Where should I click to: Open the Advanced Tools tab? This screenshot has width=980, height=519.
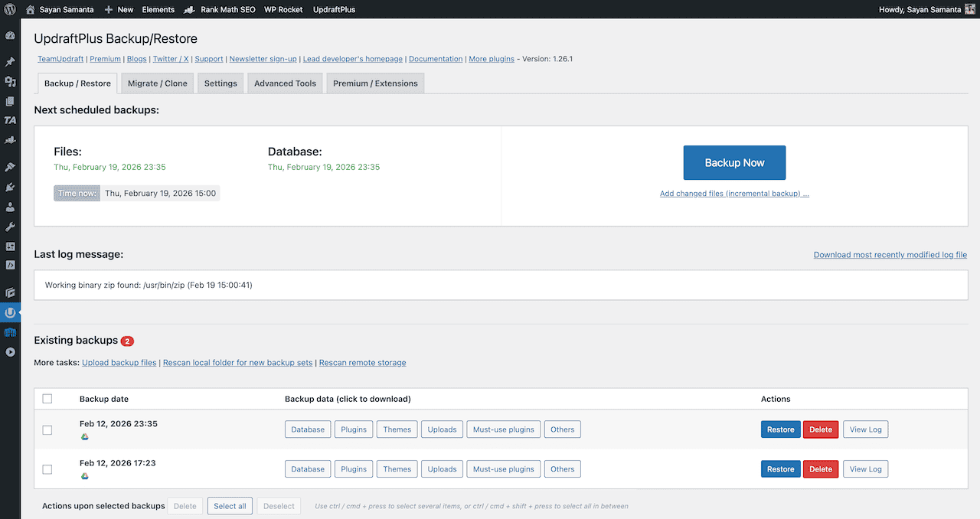285,83
